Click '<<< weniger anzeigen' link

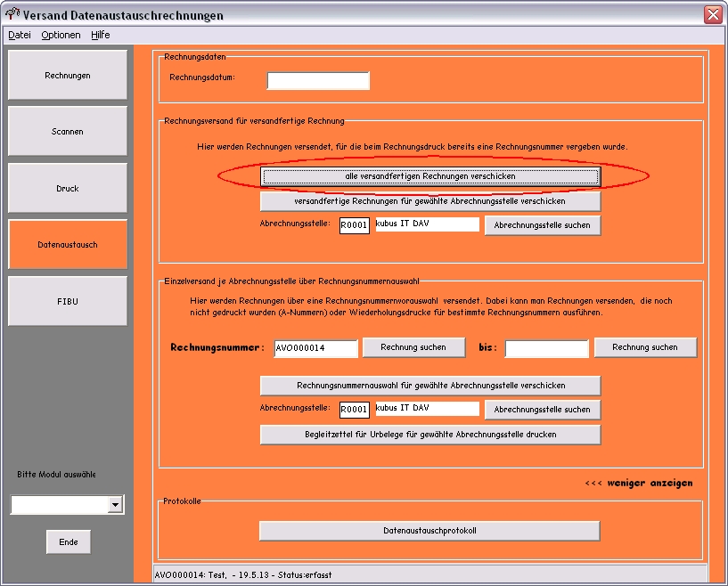639,483
